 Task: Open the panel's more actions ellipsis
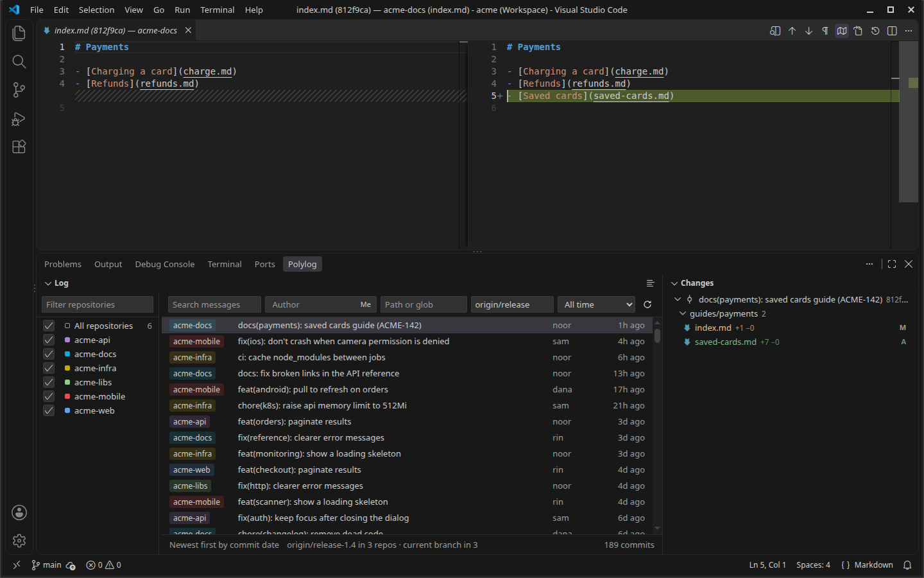(x=869, y=264)
